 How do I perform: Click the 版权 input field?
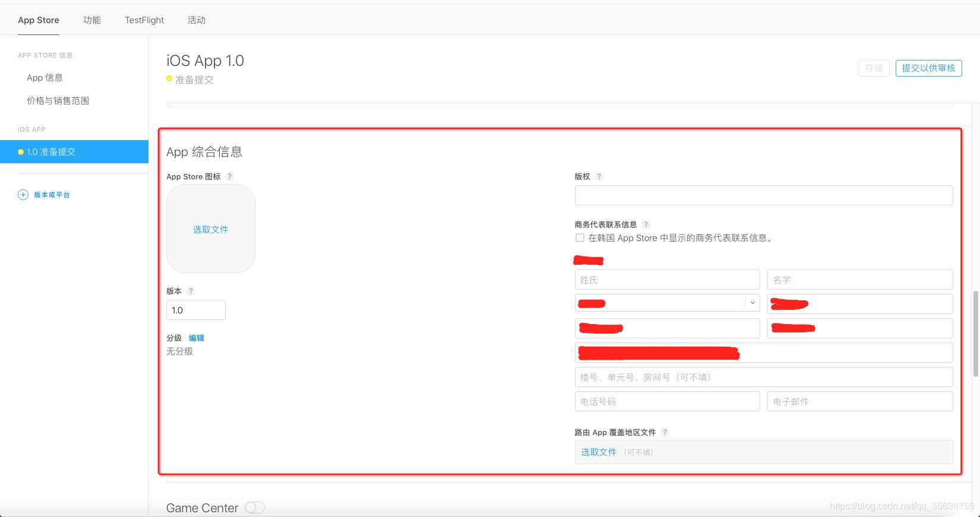point(764,195)
